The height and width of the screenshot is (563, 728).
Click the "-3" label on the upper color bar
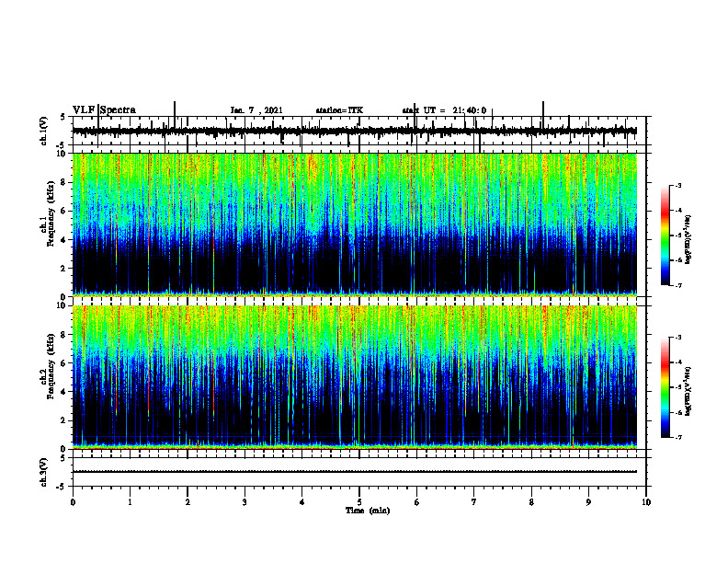[x=678, y=186]
